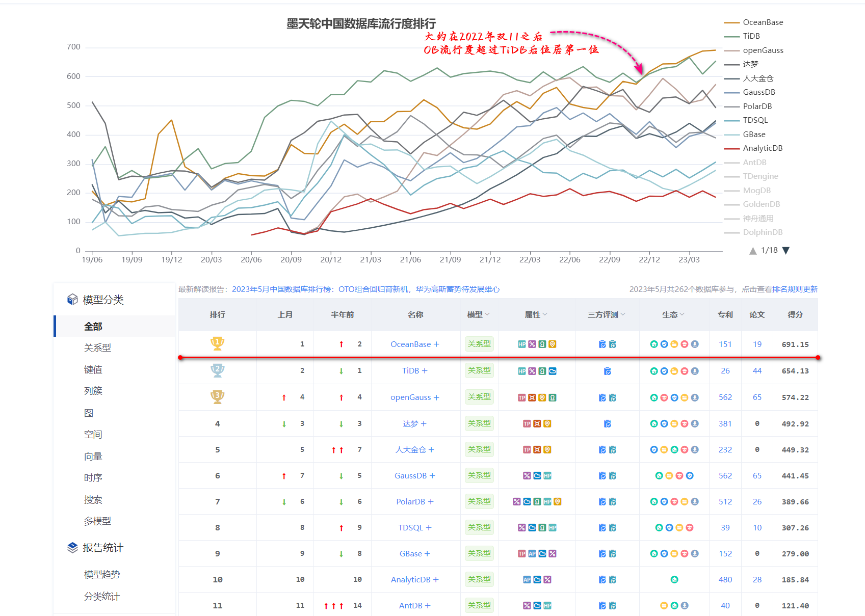Image resolution: width=865 pixels, height=616 pixels.
Task: Click paper count 44 for TiDB
Action: pos(757,371)
